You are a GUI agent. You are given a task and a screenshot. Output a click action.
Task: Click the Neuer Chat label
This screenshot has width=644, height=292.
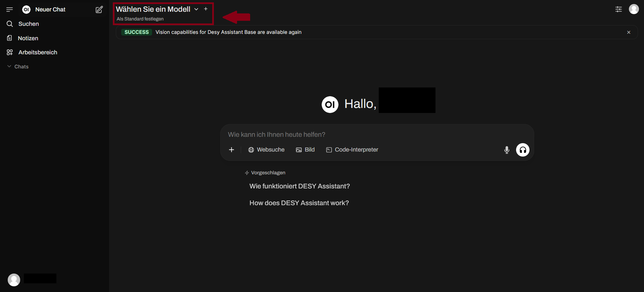(x=50, y=9)
